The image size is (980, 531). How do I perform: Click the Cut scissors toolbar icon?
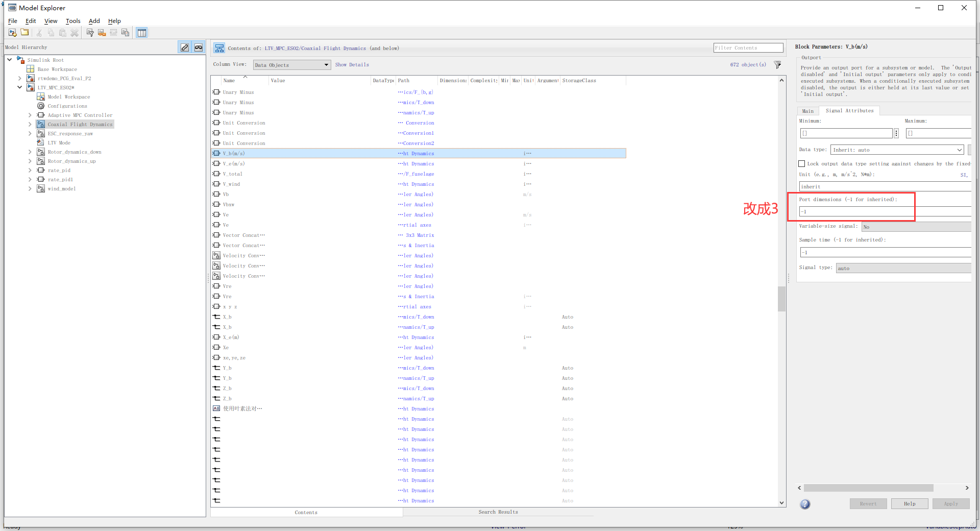[x=39, y=33]
